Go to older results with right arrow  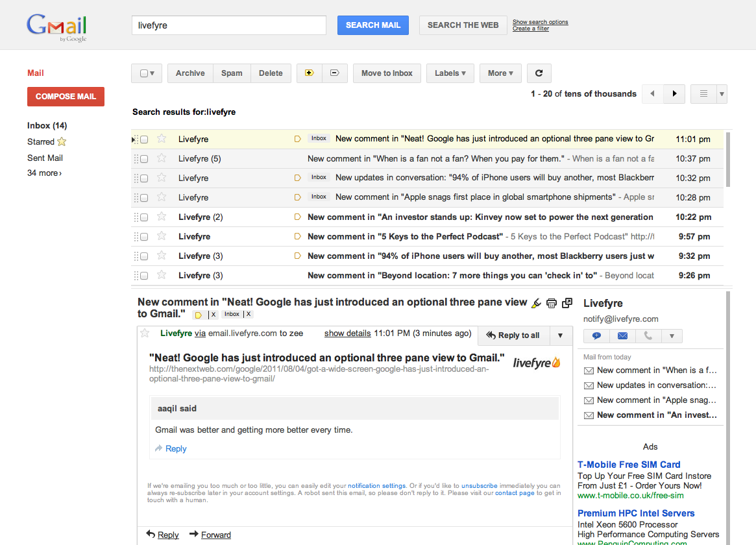[674, 93]
